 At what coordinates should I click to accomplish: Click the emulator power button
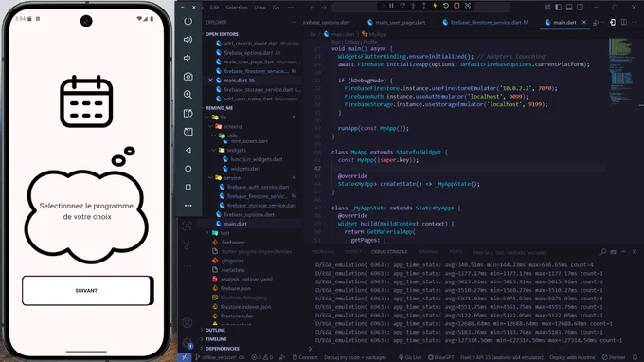(188, 22)
